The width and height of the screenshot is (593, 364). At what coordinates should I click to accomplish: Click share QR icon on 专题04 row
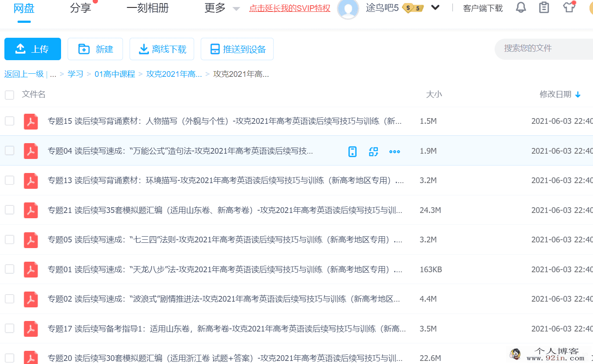click(373, 151)
